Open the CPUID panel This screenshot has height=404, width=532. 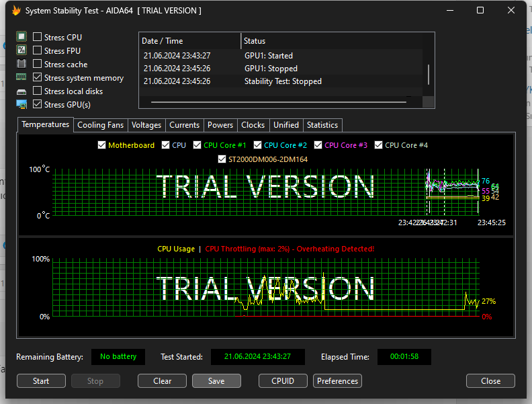(x=283, y=381)
